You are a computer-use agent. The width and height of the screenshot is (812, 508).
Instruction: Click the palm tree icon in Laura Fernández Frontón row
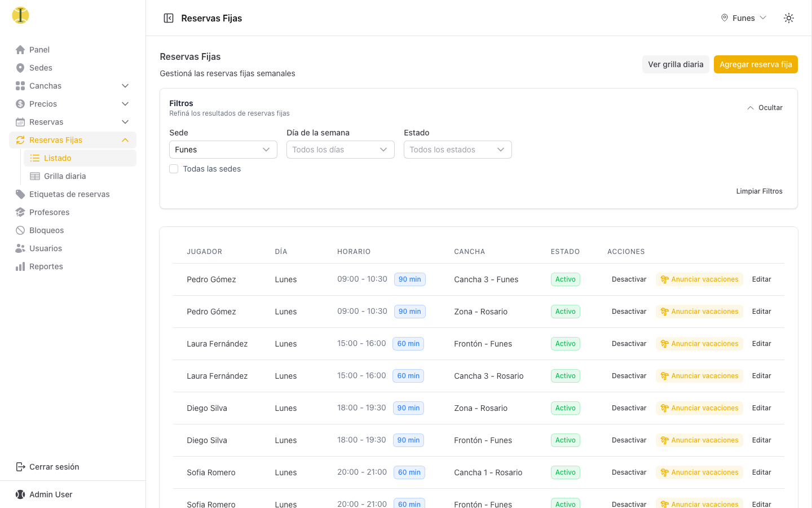click(x=665, y=344)
